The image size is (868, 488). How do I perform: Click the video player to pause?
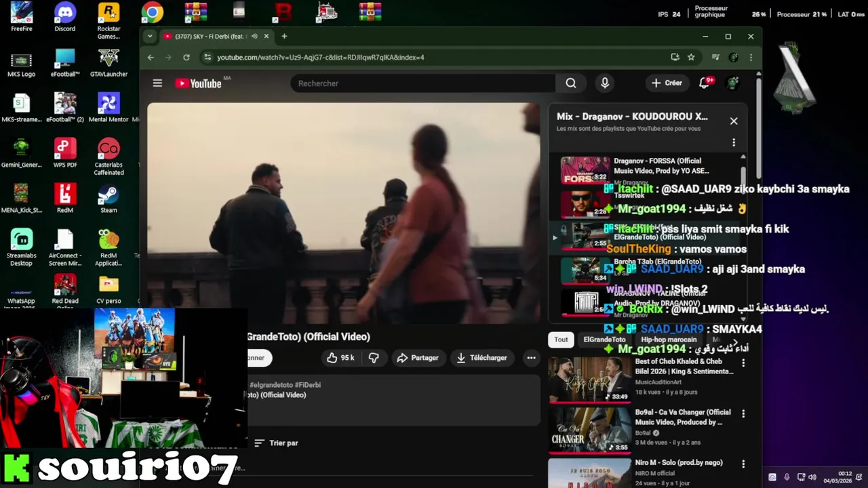click(343, 213)
